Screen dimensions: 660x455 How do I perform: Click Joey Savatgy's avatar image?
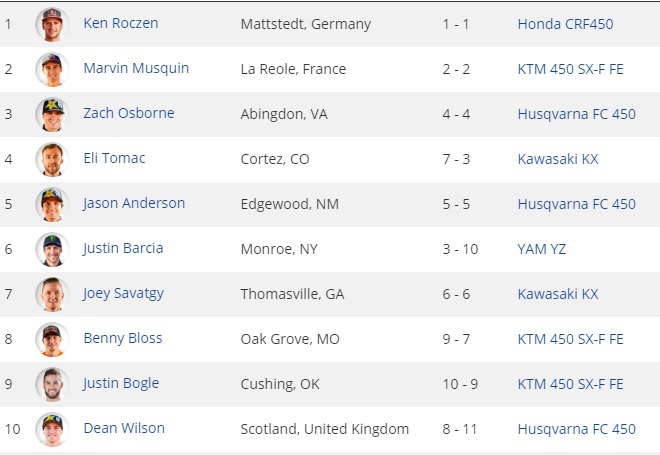point(51,294)
